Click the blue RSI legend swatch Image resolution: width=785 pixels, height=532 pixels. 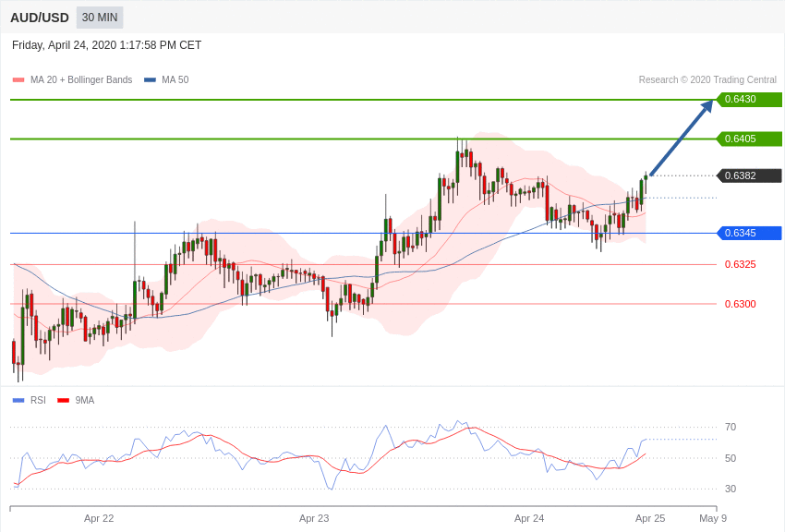[x=18, y=400]
